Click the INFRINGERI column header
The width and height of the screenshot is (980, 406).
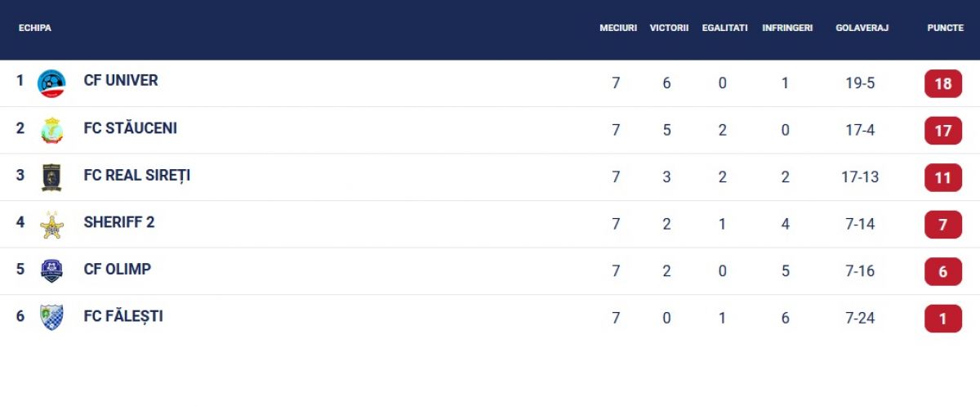787,28
